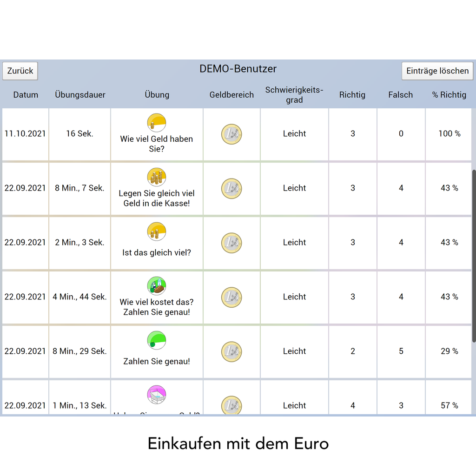476x476 pixels.
Task: Click the 'Ist das gleich viel?' exercise icon
Action: (157, 231)
